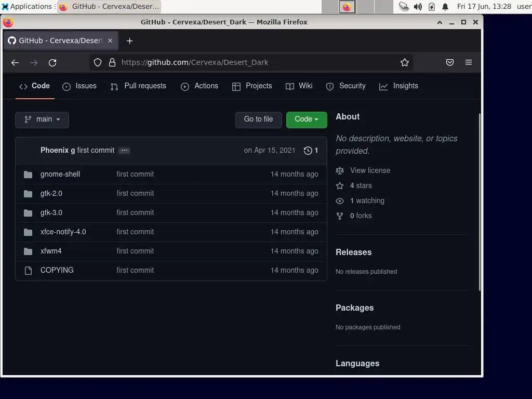This screenshot has width=532, height=399.
Task: Click the xfce-notify-4.0 folder icon
Action: (28, 232)
